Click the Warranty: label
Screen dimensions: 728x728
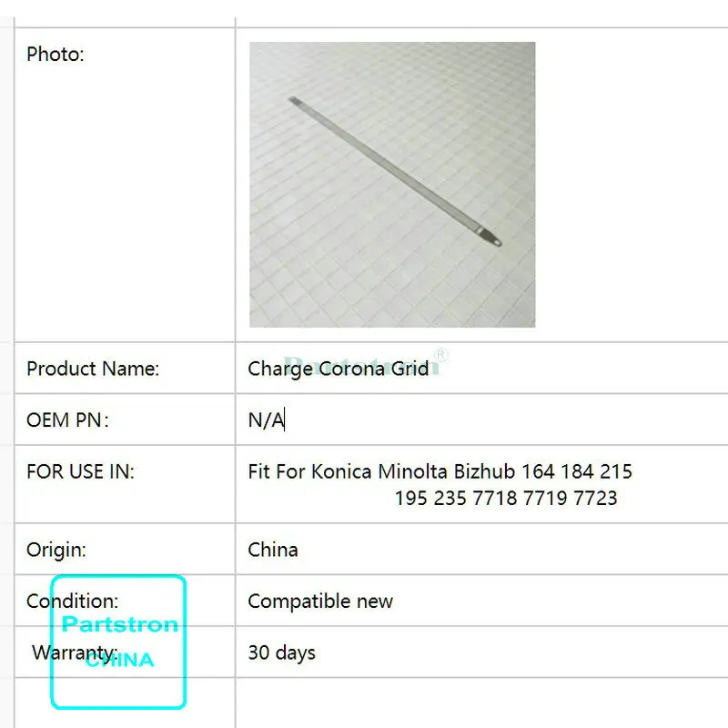[x=75, y=652]
